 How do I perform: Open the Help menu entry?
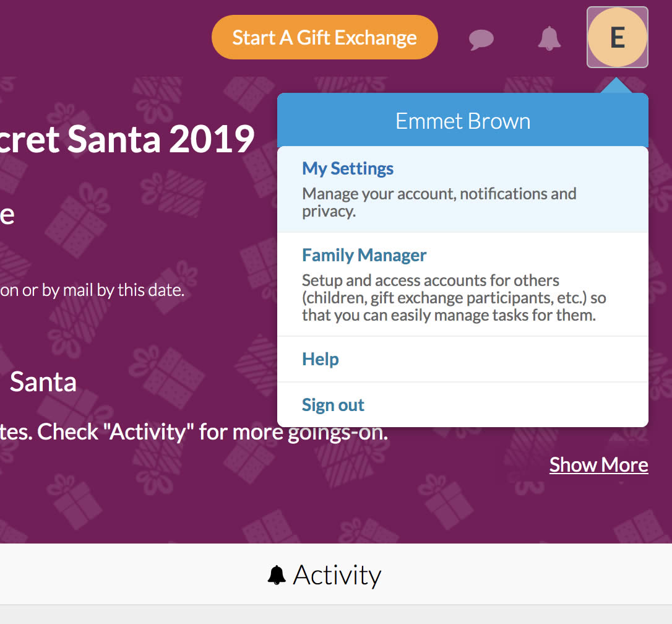(321, 359)
